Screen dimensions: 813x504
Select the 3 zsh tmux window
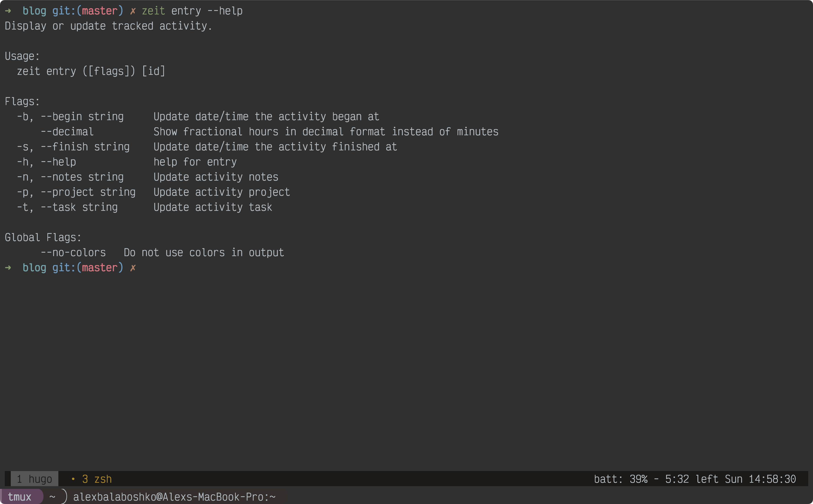click(97, 479)
